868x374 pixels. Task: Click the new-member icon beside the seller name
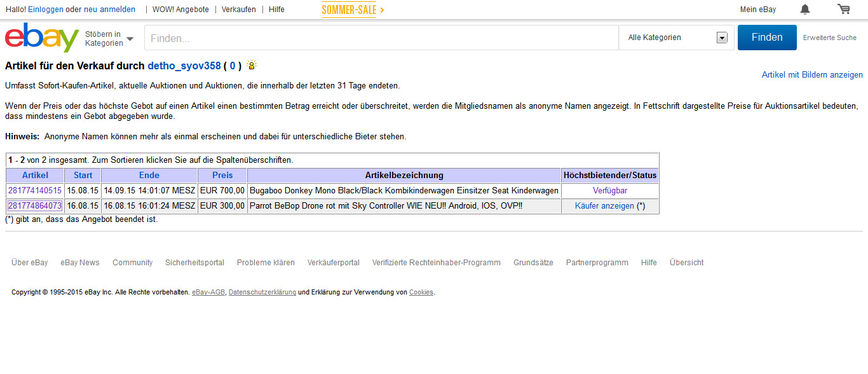pyautogui.click(x=252, y=65)
